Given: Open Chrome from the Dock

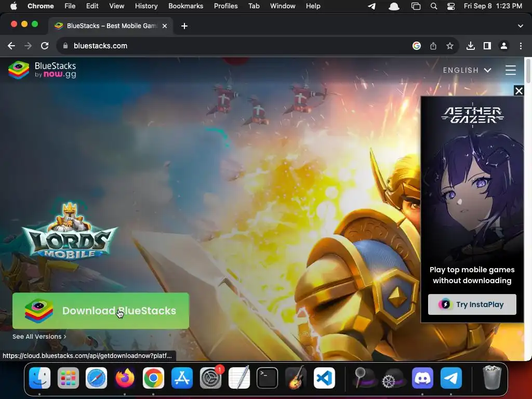Looking at the screenshot, I should point(153,378).
